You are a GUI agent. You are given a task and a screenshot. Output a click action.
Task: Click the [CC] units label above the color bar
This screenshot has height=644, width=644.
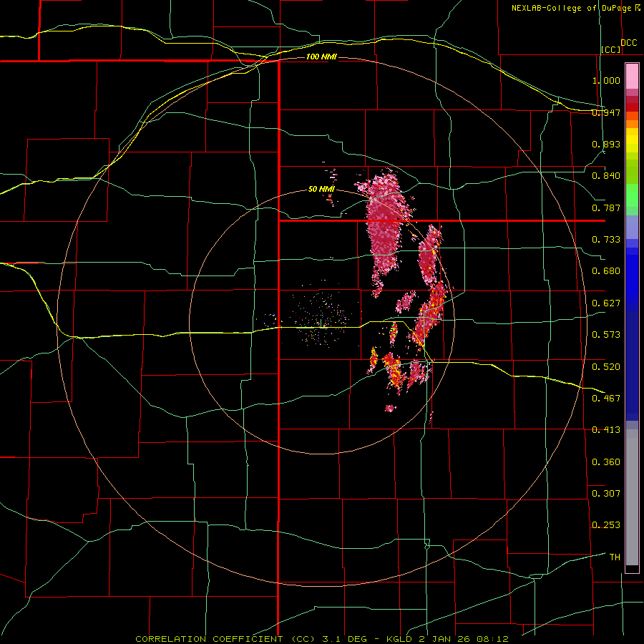[611, 49]
